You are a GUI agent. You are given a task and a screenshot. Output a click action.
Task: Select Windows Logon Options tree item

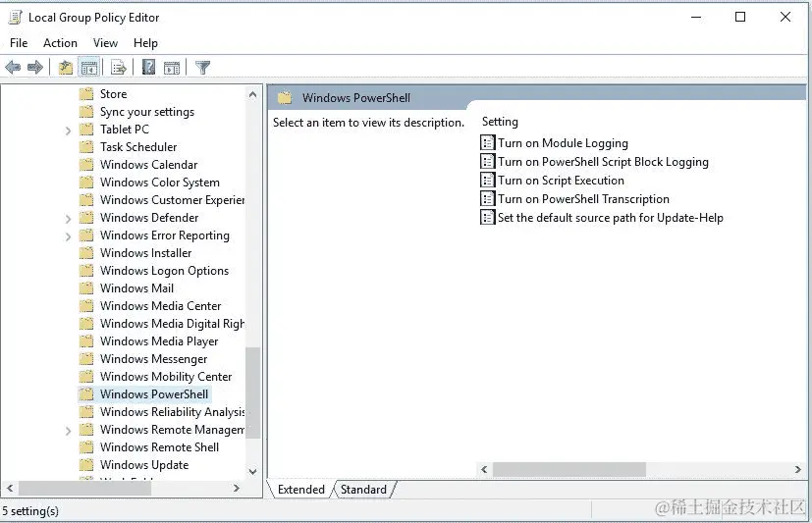164,271
